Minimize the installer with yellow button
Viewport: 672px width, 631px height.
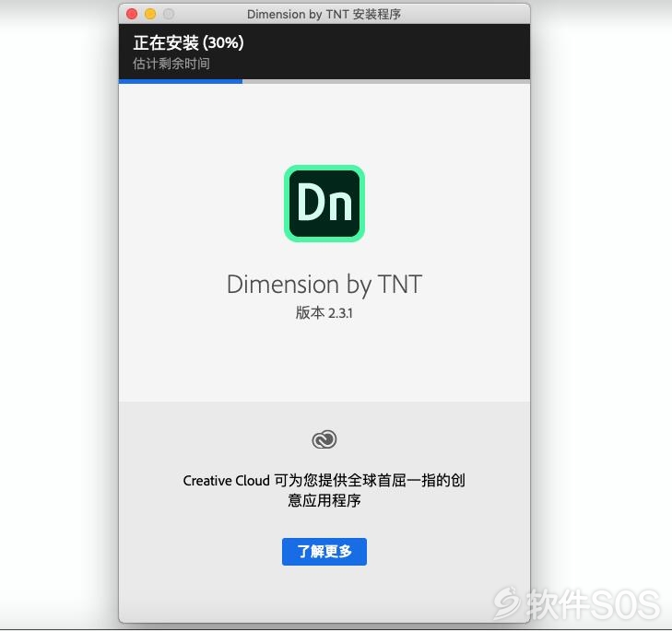click(150, 14)
